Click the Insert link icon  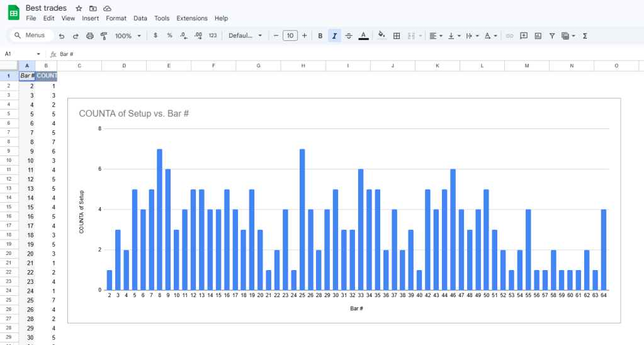pyautogui.click(x=510, y=36)
